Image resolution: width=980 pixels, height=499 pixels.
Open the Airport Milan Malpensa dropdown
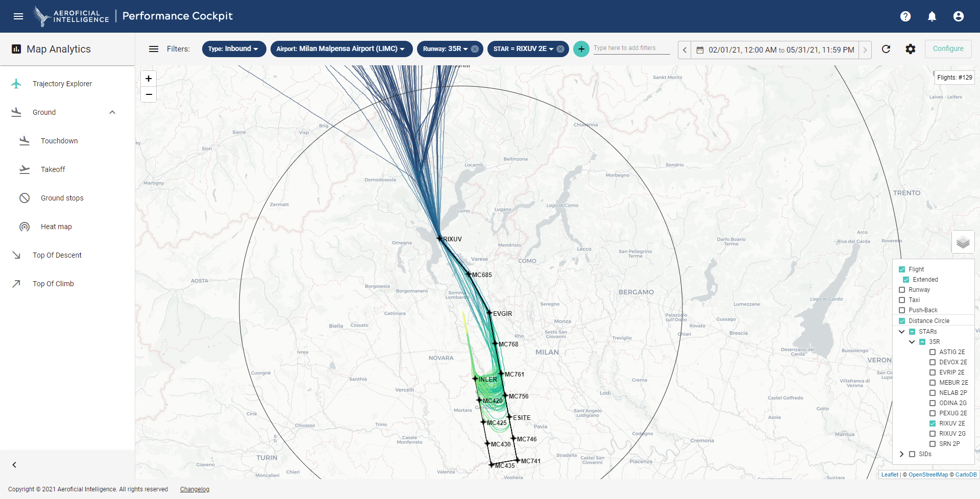click(x=341, y=49)
